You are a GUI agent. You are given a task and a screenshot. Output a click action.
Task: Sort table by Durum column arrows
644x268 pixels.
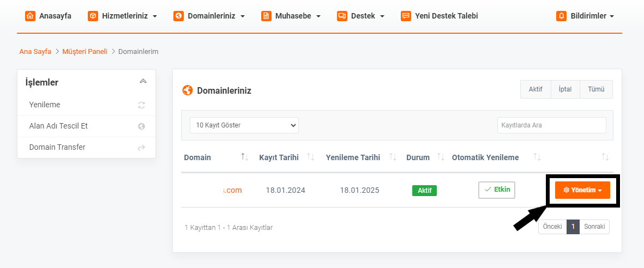tap(441, 157)
